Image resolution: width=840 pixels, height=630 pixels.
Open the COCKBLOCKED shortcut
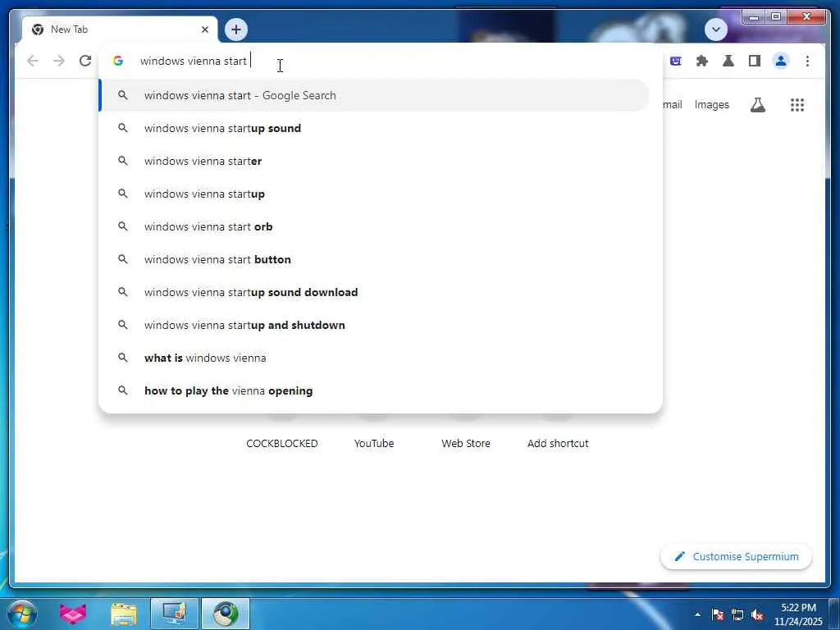(x=282, y=444)
